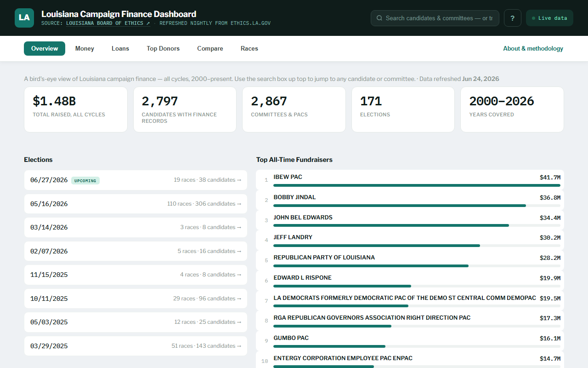Select ENTERGY CORPORATION EMPLOYEE PAC name
The height and width of the screenshot is (368, 588).
pyautogui.click(x=343, y=358)
